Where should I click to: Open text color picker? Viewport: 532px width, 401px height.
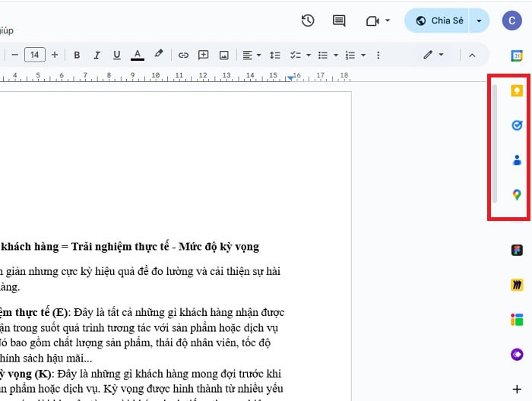[x=137, y=55]
